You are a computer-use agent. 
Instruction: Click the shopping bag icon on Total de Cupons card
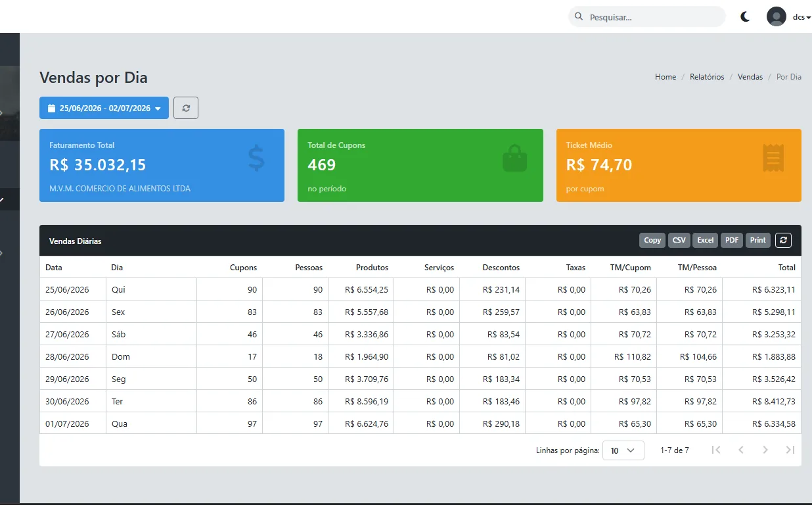coord(514,159)
